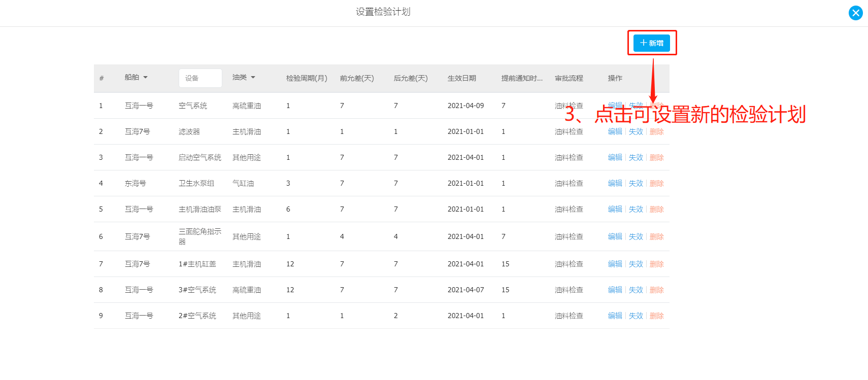868x380 pixels.
Task: Select the 主机滑油油泵 equipment cell
Action: [x=200, y=209]
